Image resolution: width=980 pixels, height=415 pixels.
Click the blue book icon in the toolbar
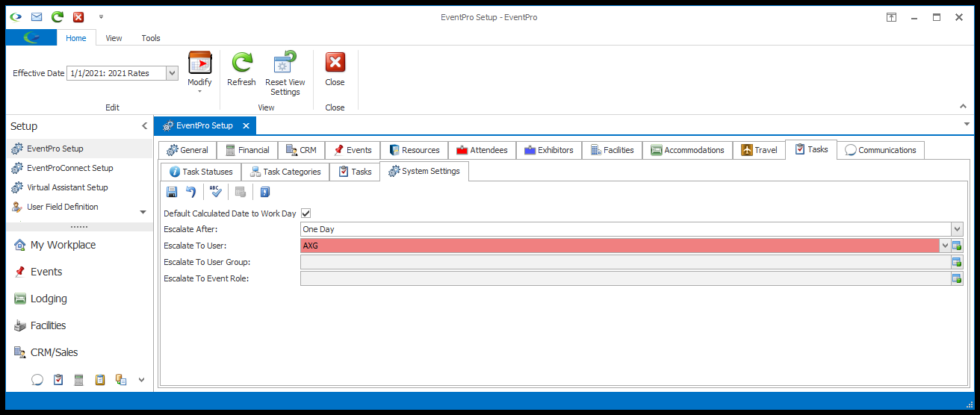pos(265,193)
